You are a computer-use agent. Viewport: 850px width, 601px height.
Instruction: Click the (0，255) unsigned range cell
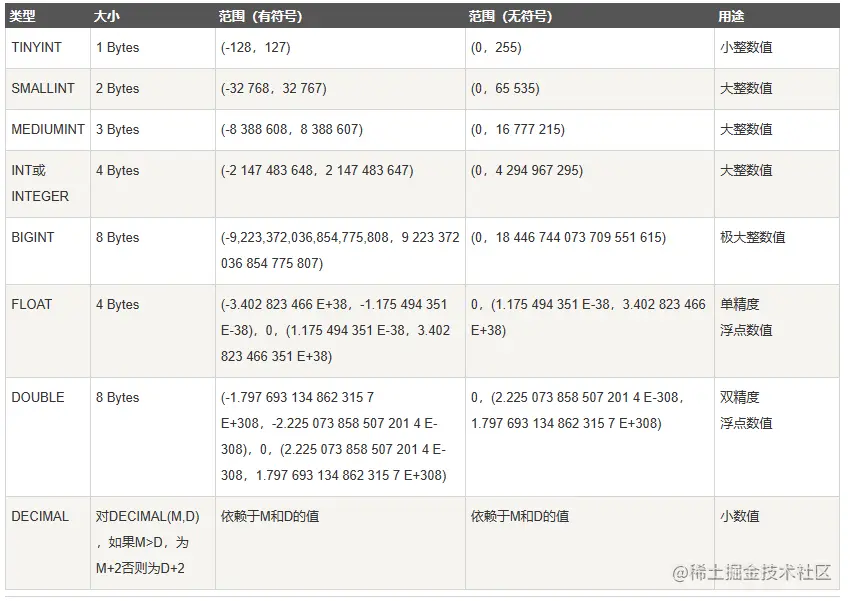pos(590,48)
